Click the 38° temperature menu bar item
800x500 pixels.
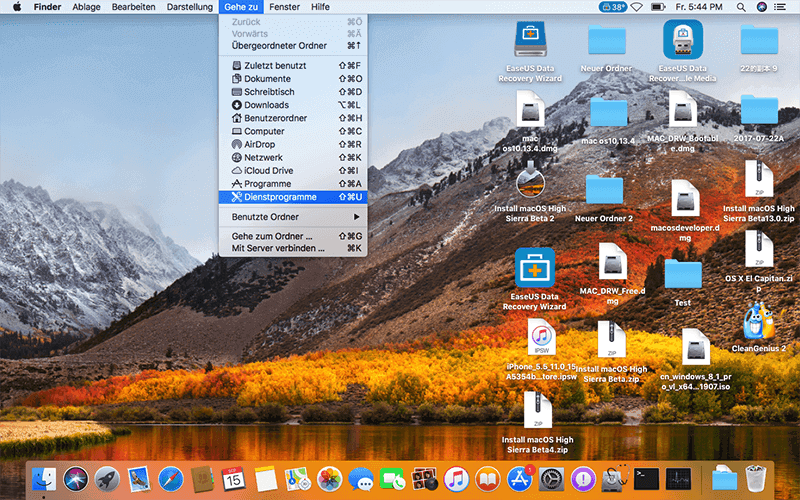pyautogui.click(x=613, y=7)
